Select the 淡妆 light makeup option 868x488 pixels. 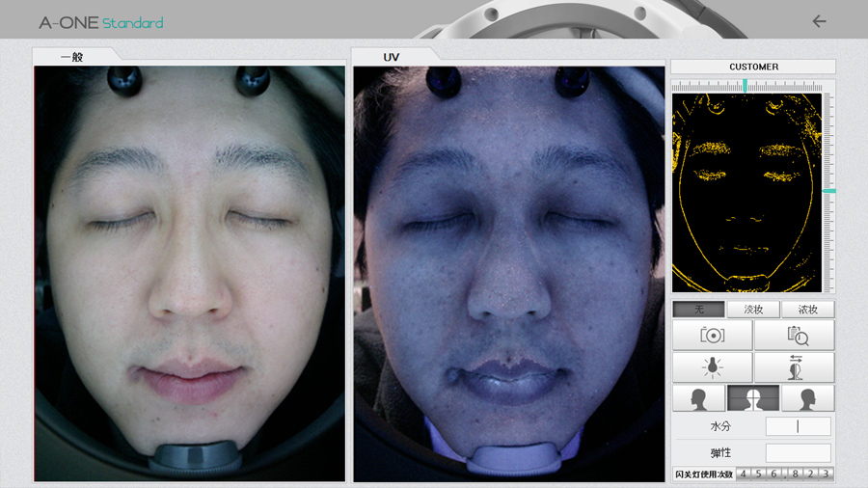pos(753,310)
